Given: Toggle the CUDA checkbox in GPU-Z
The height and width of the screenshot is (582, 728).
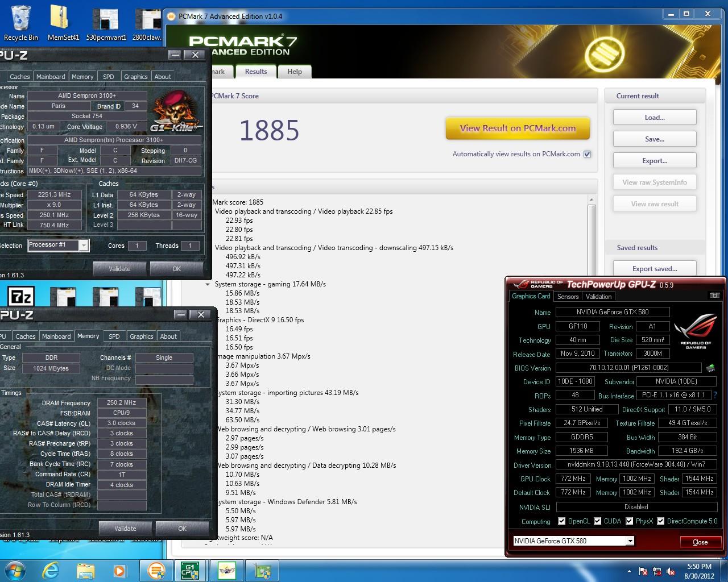Looking at the screenshot, I should tap(598, 521).
